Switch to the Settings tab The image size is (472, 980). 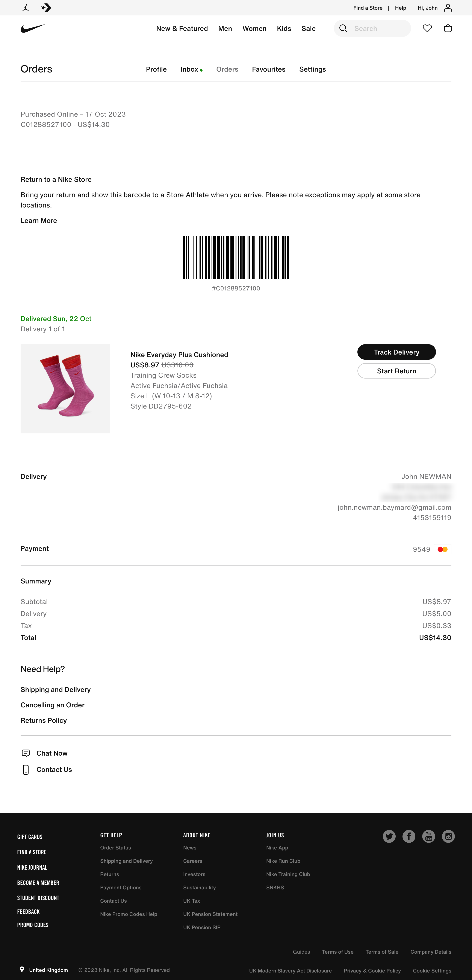point(312,69)
